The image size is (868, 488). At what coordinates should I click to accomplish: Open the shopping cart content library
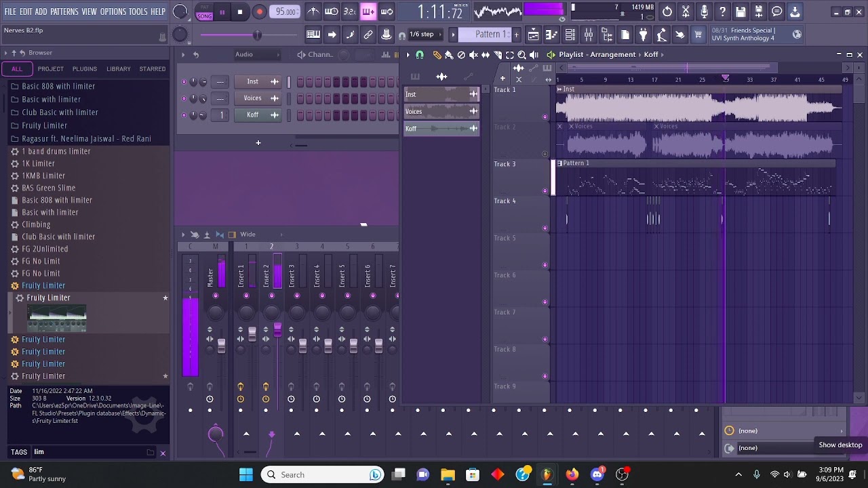[698, 35]
